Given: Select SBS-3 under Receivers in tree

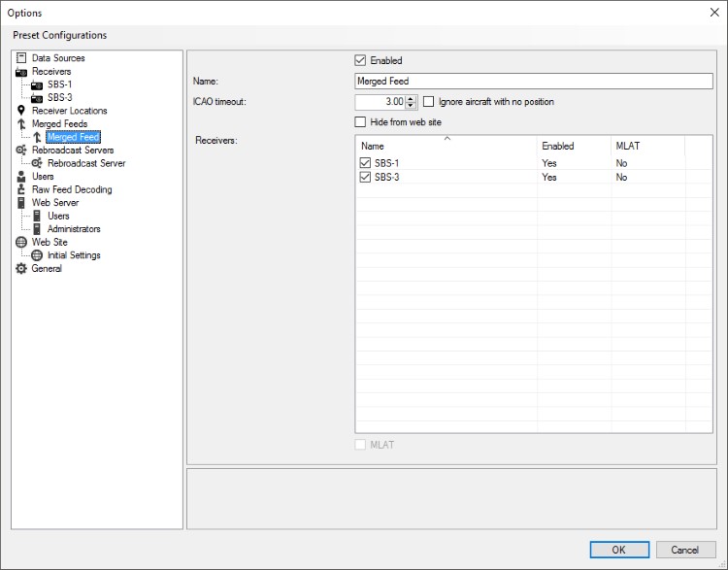Looking at the screenshot, I should tap(59, 98).
